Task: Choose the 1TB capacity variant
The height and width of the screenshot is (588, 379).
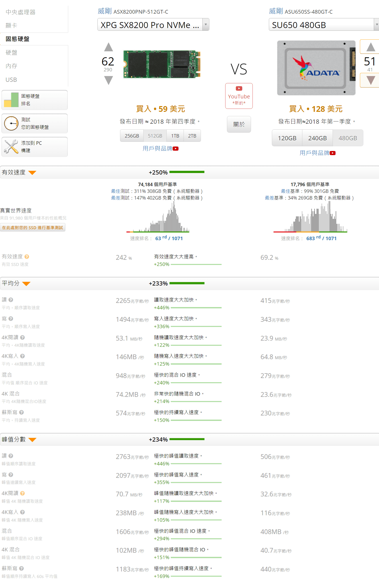Action: [x=175, y=136]
